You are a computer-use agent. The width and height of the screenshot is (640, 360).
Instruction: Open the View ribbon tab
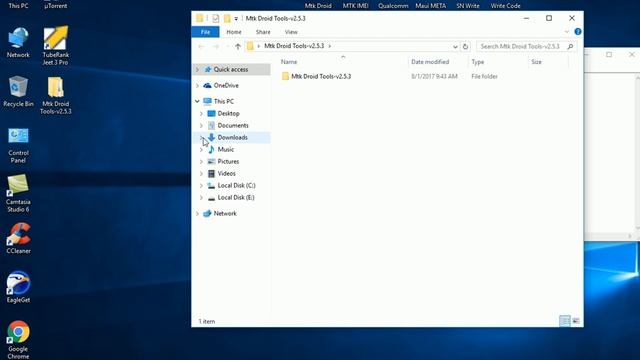[x=291, y=32]
